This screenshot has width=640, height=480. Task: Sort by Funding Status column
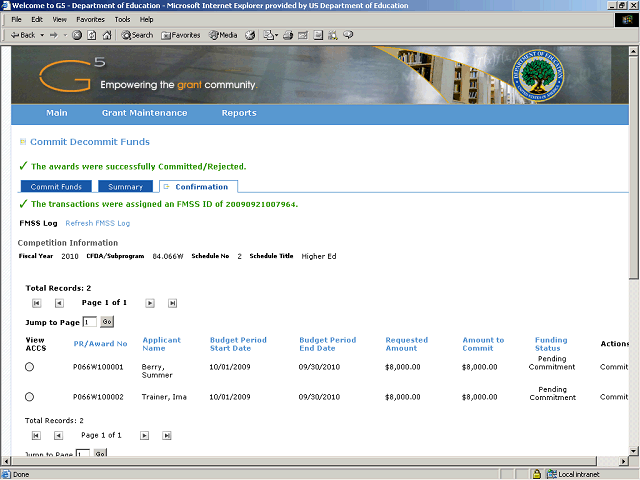(551, 344)
